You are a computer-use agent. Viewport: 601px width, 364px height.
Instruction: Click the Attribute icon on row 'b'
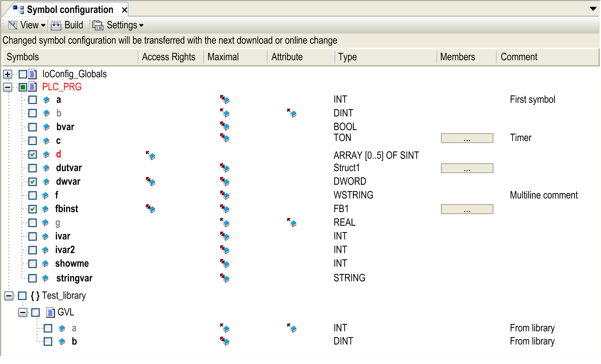pyautogui.click(x=292, y=113)
